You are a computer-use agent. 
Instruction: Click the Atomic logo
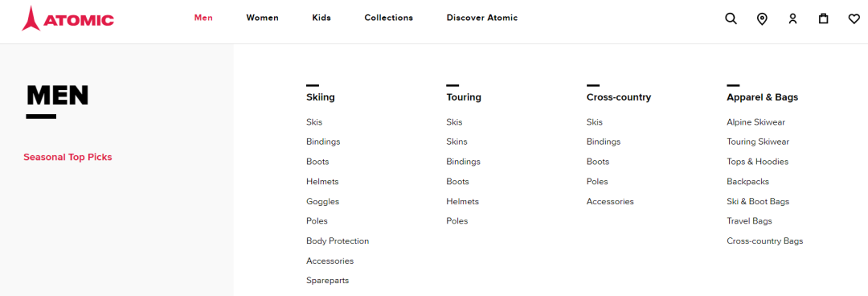click(68, 18)
